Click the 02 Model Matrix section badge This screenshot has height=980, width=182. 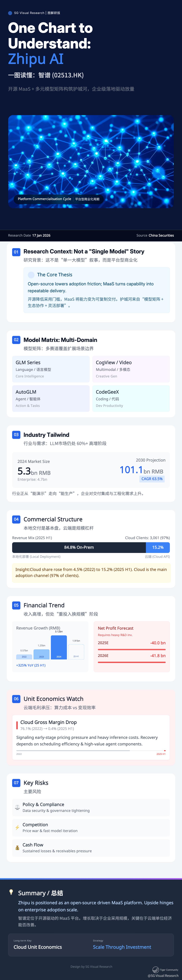16,340
